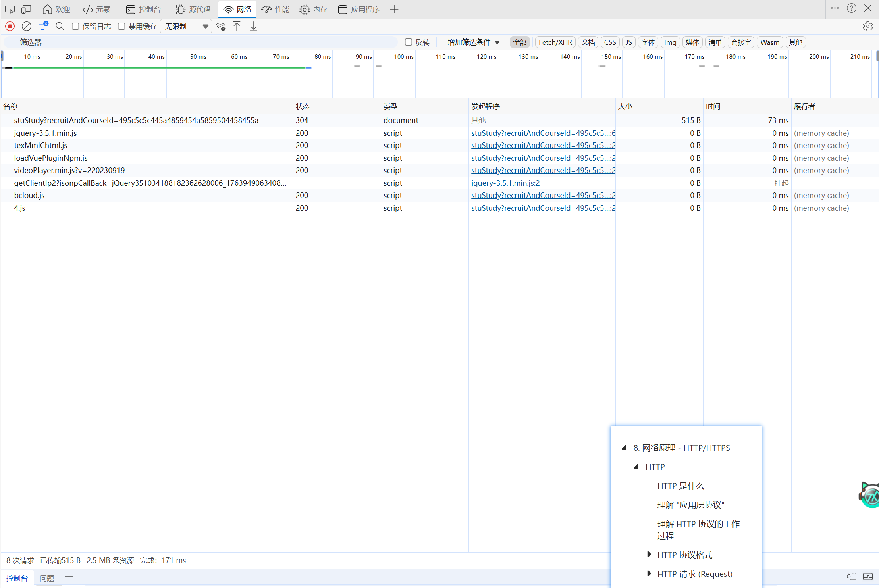Clear the network log
Image resolution: width=879 pixels, height=588 pixels.
[x=27, y=26]
